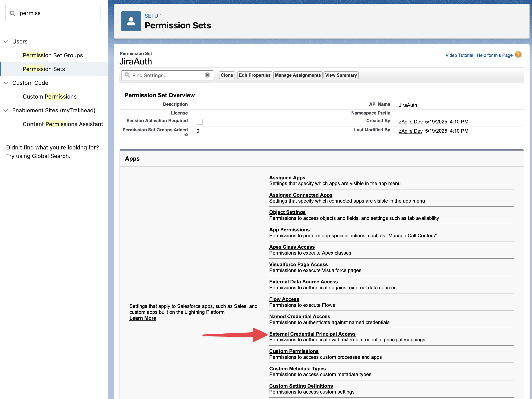The width and height of the screenshot is (532, 399).
Task: Collapse the Users section chevron
Action: click(x=6, y=42)
